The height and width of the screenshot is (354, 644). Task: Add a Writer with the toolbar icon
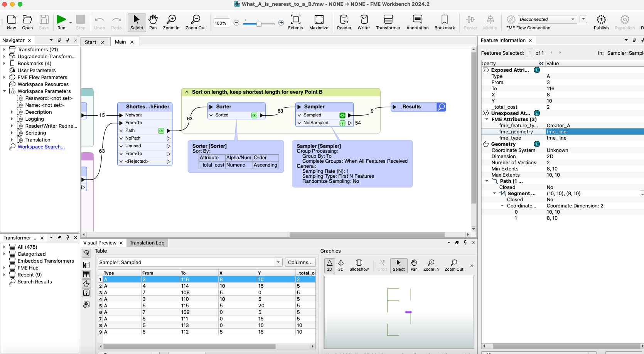tap(364, 22)
